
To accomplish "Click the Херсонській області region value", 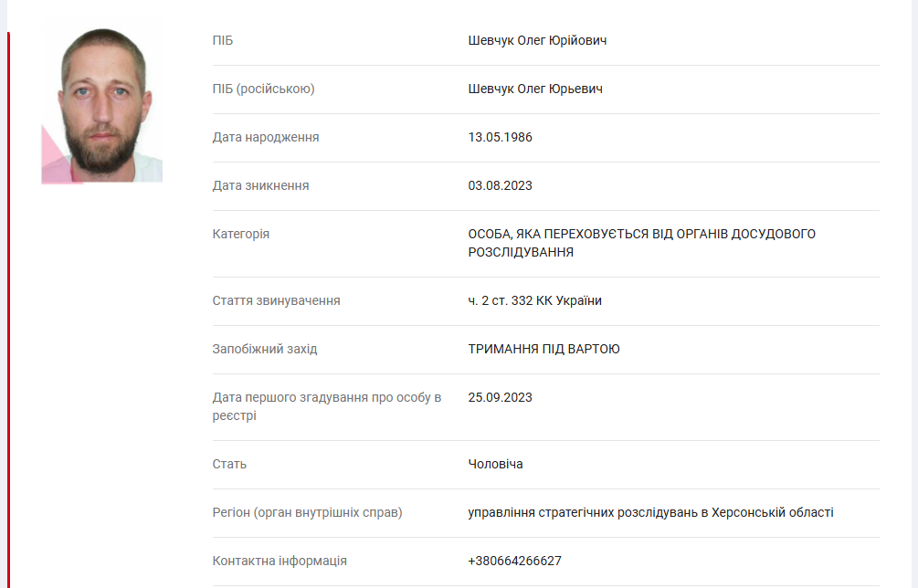I will (x=650, y=512).
